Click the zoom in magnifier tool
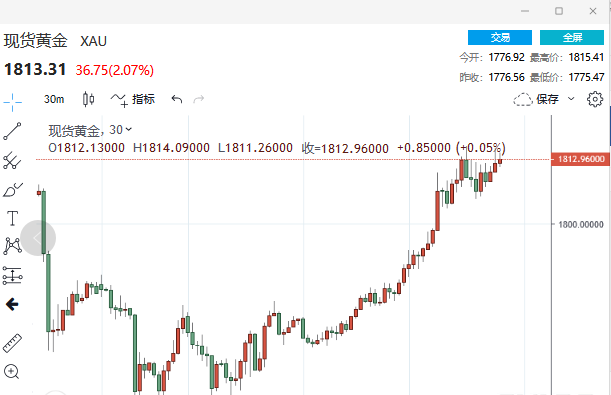The height and width of the screenshot is (395, 611). pyautogui.click(x=11, y=372)
